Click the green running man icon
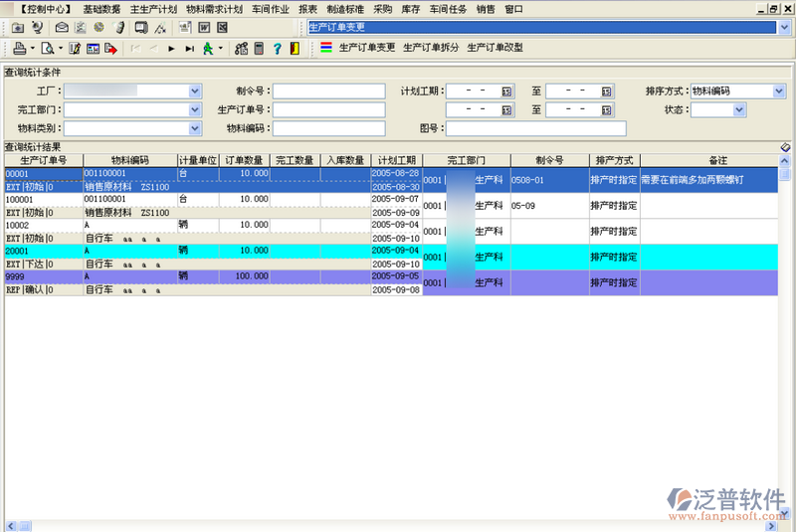Screen dimensions: 796x532 [x=208, y=48]
